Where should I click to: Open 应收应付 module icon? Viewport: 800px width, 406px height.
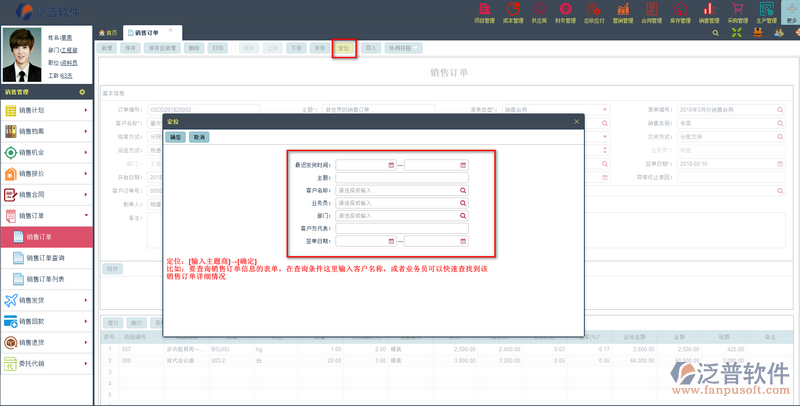pos(594,13)
